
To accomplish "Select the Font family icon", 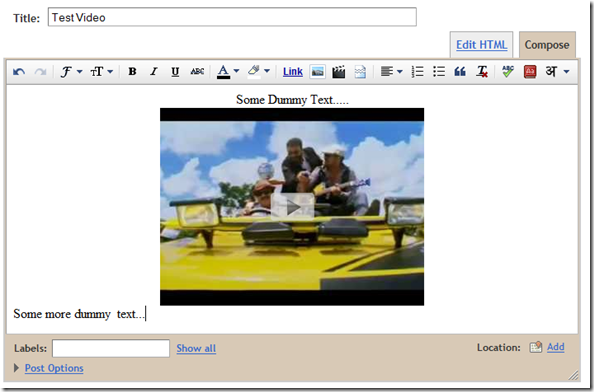I will [x=66, y=72].
